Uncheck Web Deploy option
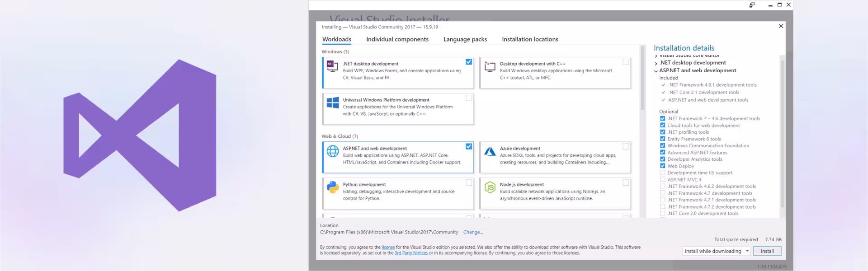The width and height of the screenshot is (868, 271). click(x=662, y=166)
